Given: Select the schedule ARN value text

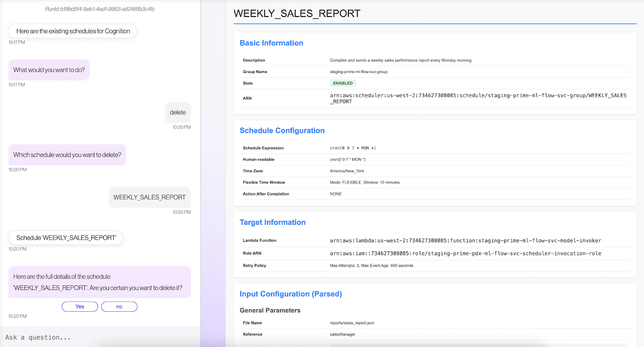Looking at the screenshot, I should pos(478,98).
